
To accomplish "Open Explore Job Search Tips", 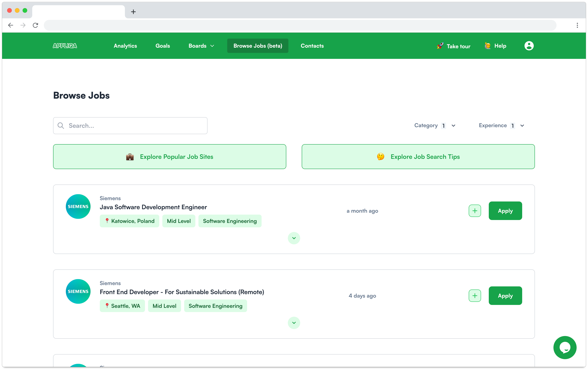I will click(x=418, y=157).
